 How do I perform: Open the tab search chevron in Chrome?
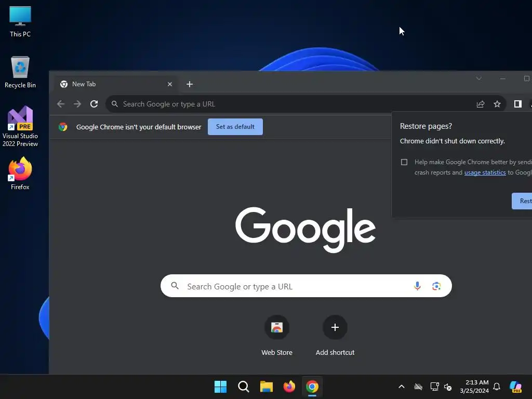pos(478,78)
